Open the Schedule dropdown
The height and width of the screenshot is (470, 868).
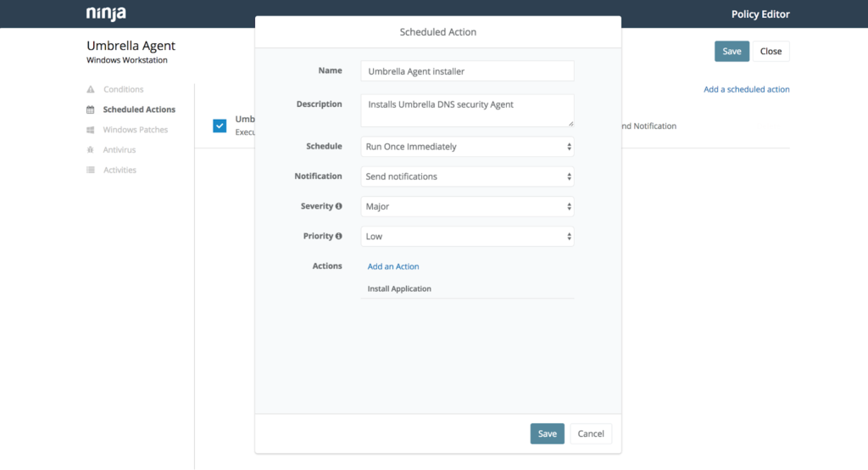coord(467,147)
